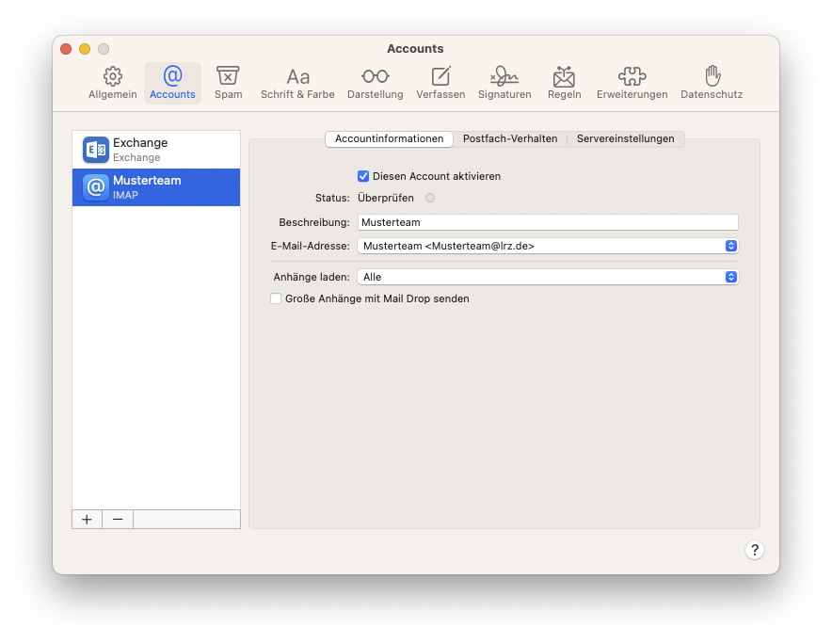Open the Darstellung glasses icon
Image resolution: width=832 pixels, height=644 pixels.
[x=375, y=77]
